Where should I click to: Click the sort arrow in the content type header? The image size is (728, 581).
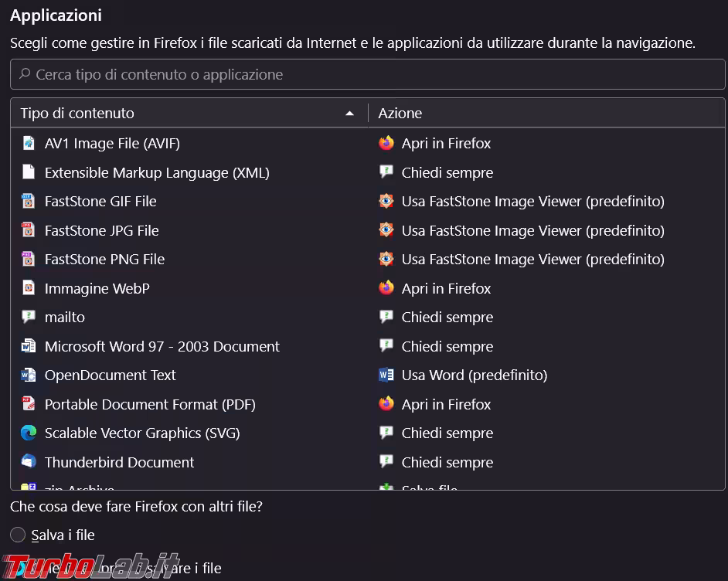pyautogui.click(x=349, y=114)
